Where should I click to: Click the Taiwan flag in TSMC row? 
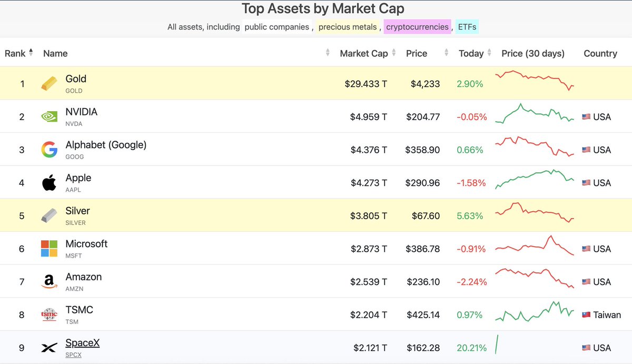[586, 315]
